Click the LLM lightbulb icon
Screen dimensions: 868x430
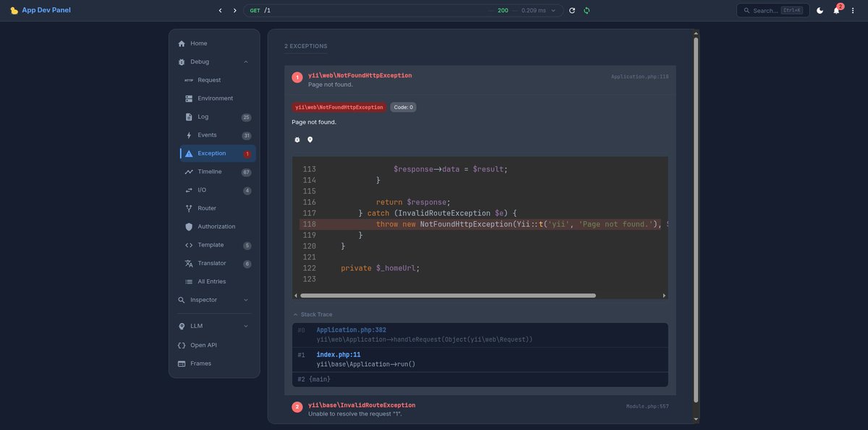(x=182, y=326)
